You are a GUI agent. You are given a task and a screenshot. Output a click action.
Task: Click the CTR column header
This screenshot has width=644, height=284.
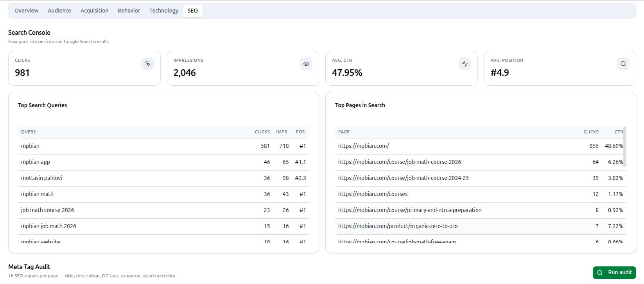coord(619,132)
